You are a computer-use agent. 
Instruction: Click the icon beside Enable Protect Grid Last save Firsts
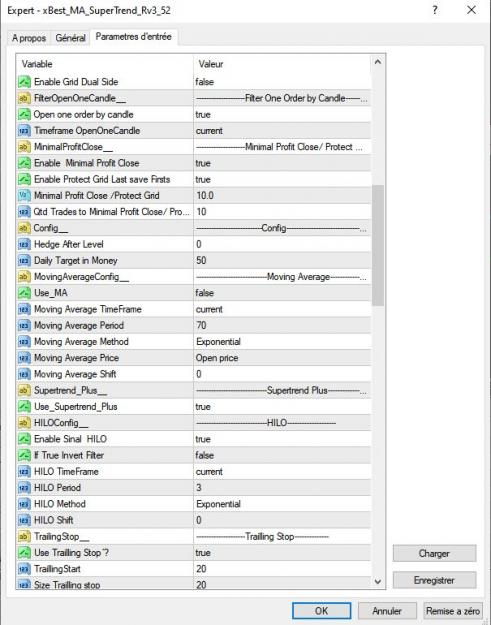(24, 179)
